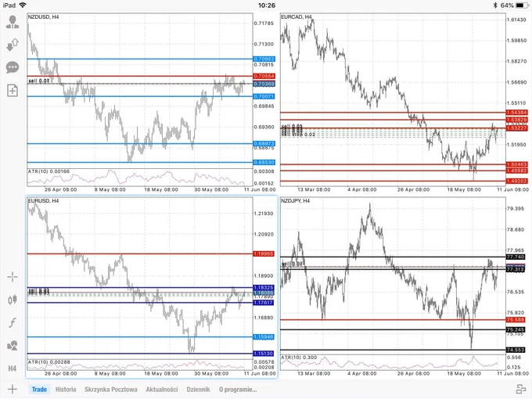The height and width of the screenshot is (399, 532).
Task: Select the 75.588 red level on NZDJPY
Action: pos(516,320)
